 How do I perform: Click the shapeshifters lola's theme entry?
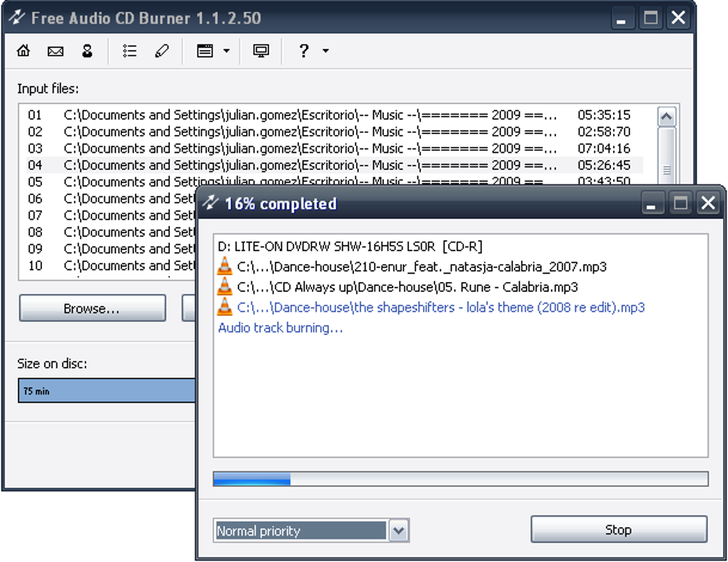pyautogui.click(x=440, y=308)
